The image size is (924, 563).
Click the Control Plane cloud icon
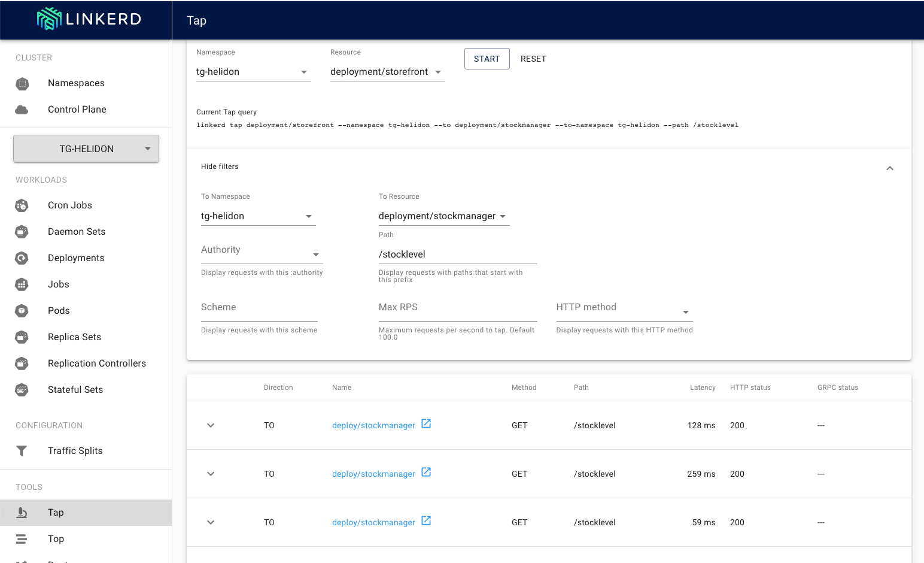(x=22, y=110)
